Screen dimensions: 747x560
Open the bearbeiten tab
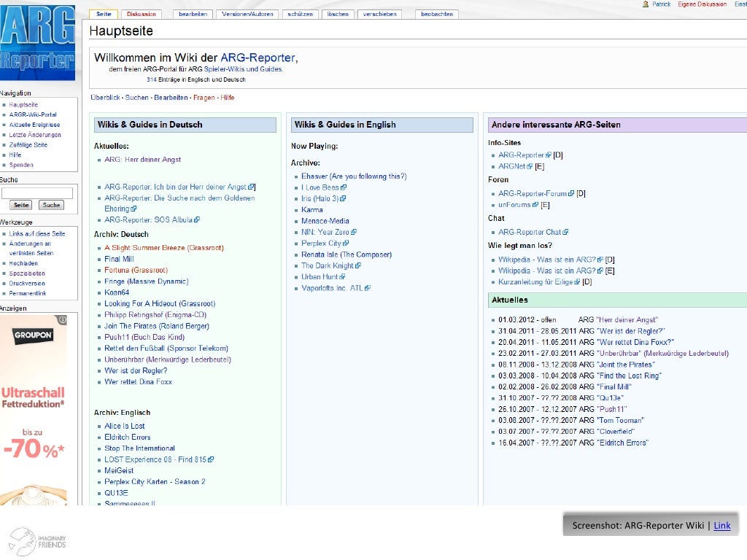pyautogui.click(x=193, y=15)
